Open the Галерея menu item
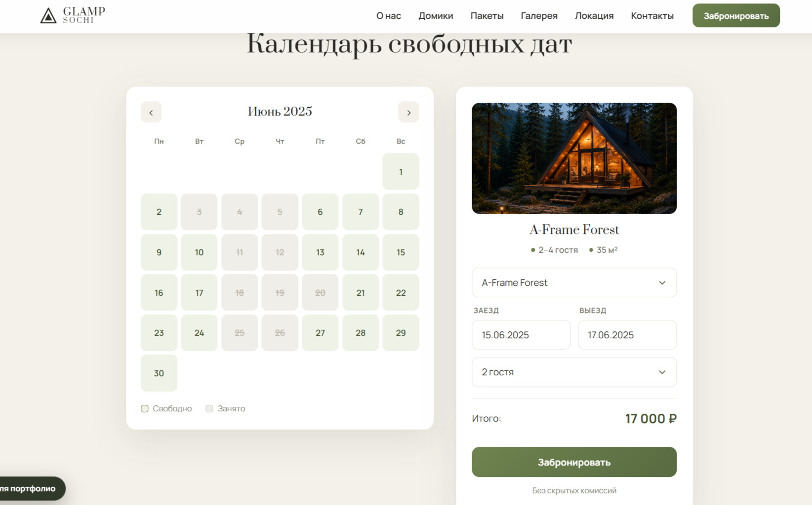Viewport: 812px width, 505px height. 539,16
